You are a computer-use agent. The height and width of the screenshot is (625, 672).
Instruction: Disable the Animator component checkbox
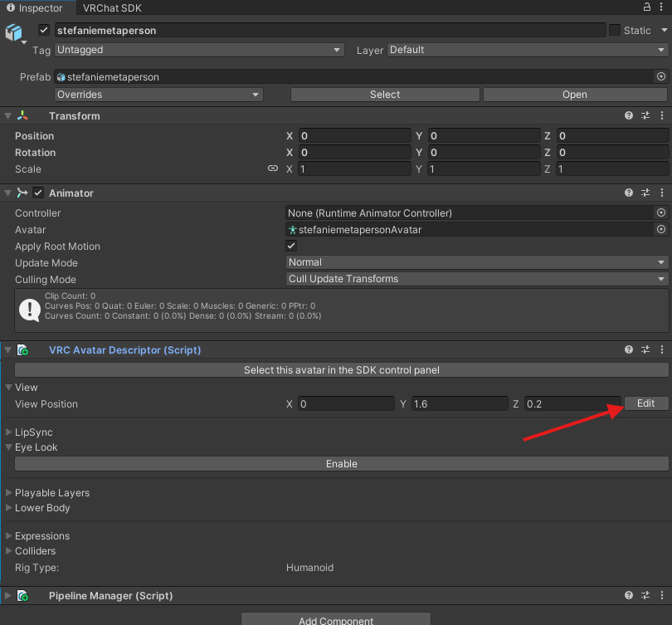coord(38,193)
